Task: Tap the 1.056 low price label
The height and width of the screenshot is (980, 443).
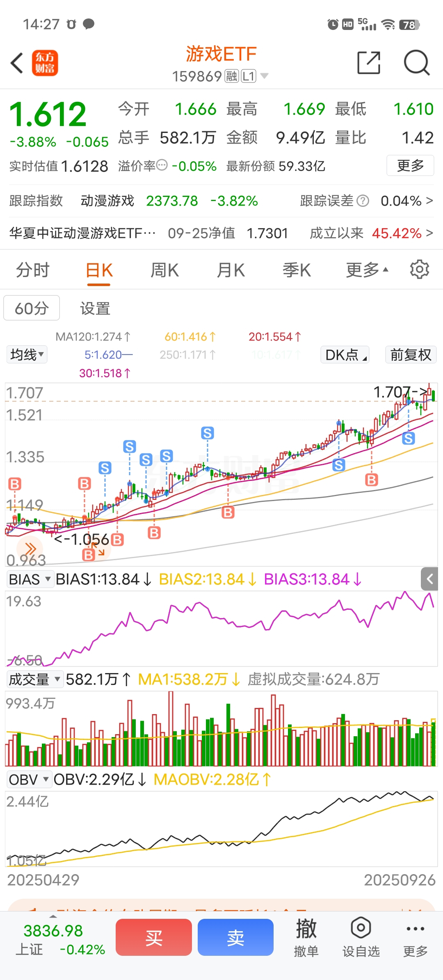Action: [x=82, y=539]
